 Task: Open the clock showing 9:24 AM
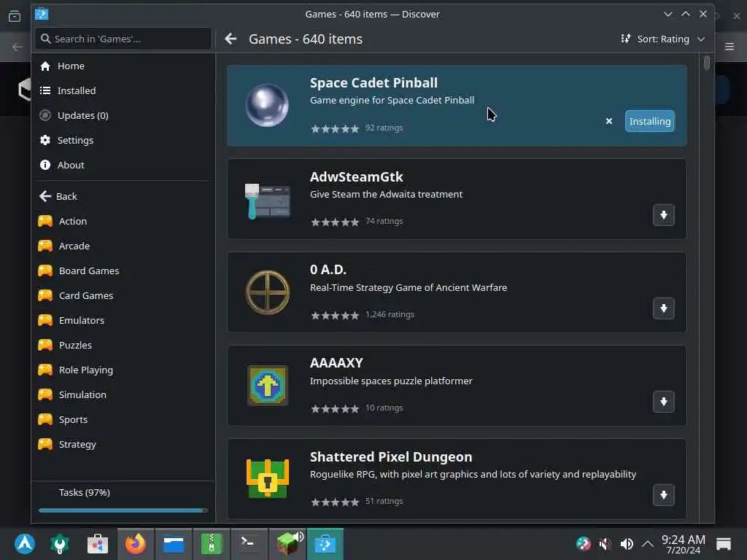(683, 544)
